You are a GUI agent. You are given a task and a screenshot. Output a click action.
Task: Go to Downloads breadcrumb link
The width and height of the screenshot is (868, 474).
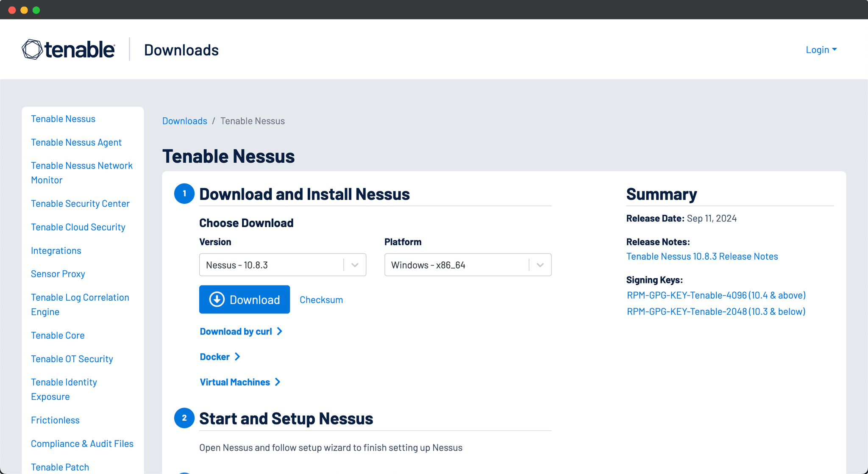(184, 121)
